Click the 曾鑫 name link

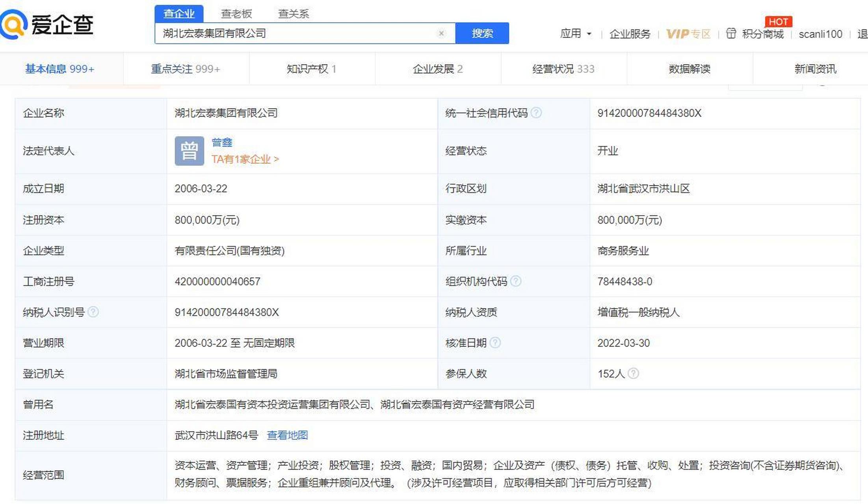point(222,143)
